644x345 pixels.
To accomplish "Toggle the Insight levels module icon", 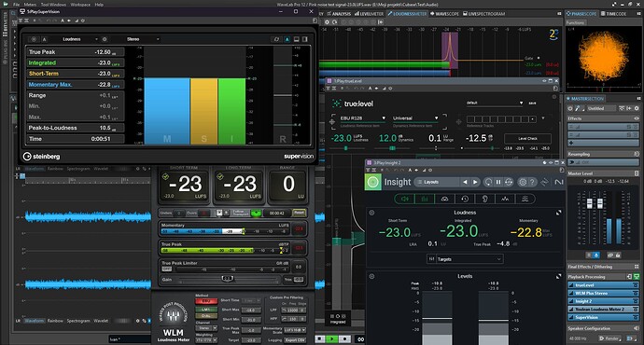I will point(425,199).
